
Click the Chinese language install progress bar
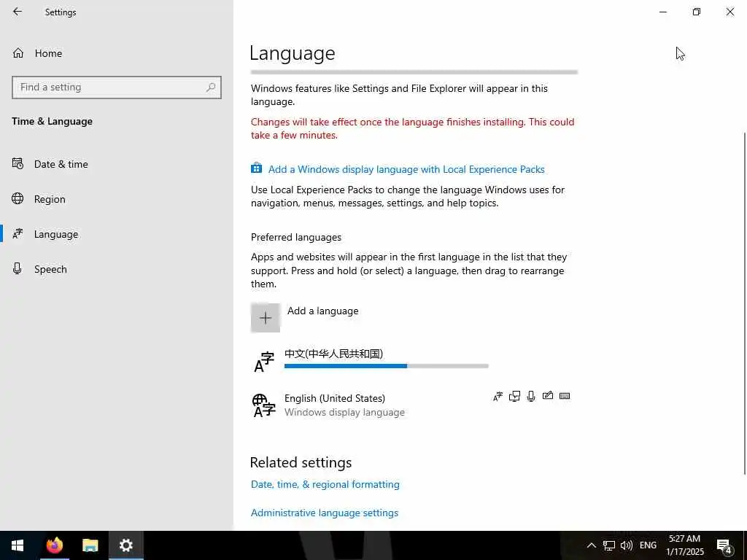tap(387, 366)
